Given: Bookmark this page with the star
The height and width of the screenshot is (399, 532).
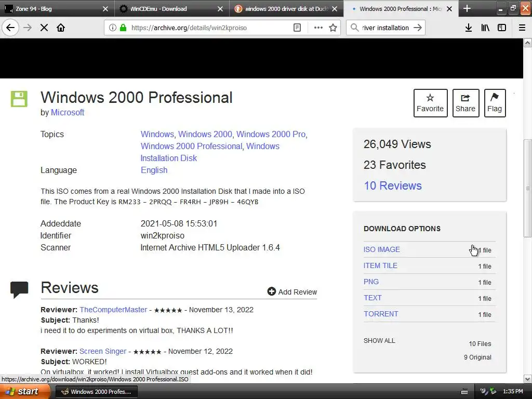Looking at the screenshot, I should (x=333, y=28).
